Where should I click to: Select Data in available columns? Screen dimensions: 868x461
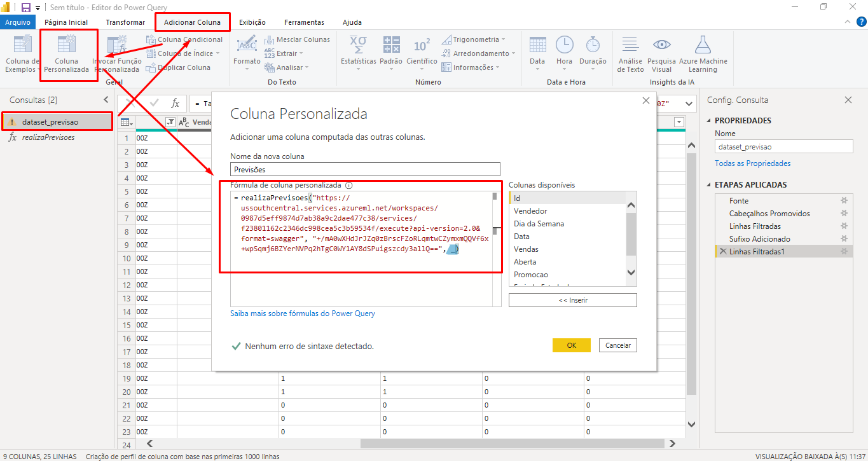(567, 237)
